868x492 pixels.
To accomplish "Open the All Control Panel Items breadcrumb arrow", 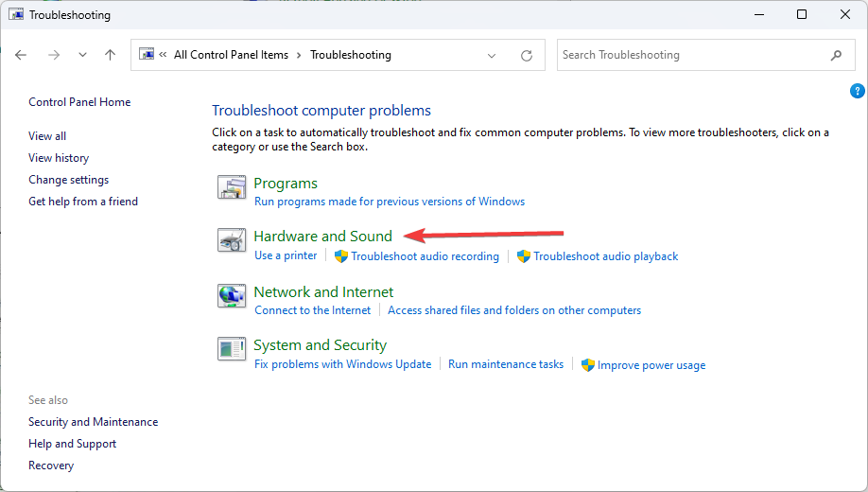I will [x=299, y=55].
